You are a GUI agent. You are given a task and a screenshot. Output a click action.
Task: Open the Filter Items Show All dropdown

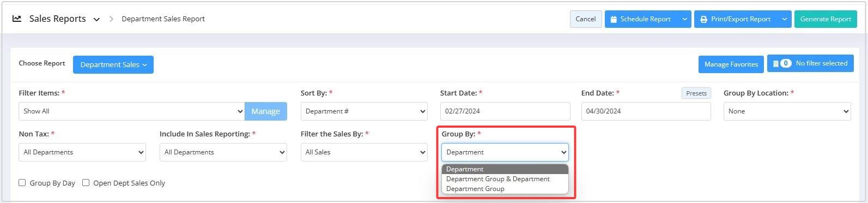tap(131, 111)
